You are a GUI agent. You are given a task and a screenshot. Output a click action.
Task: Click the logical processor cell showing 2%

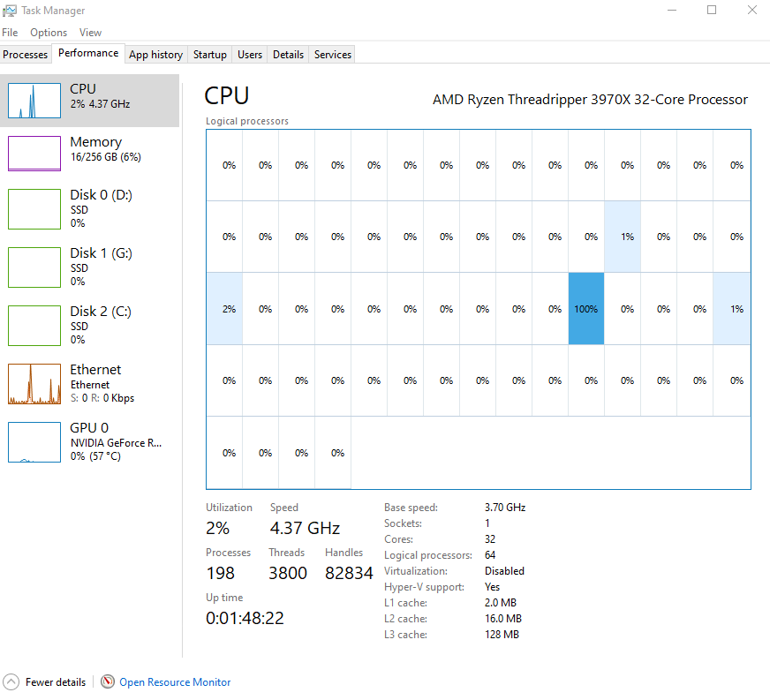[224, 309]
